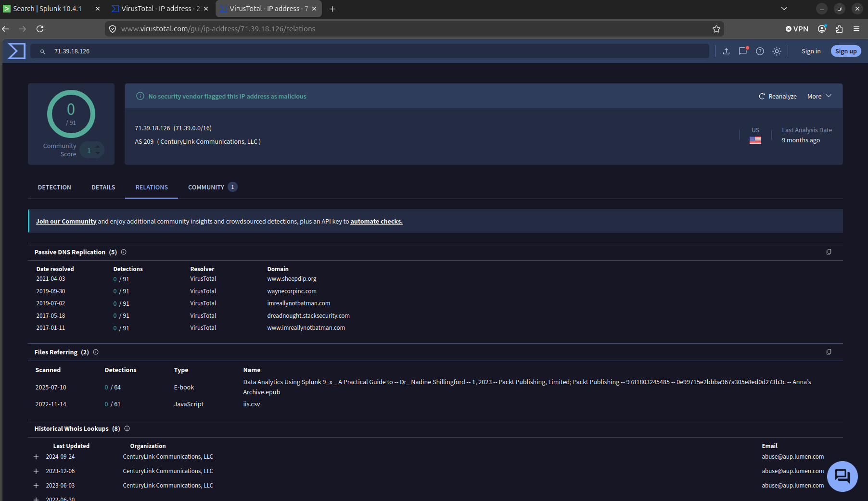Open the browser account profile icon
The image size is (868, 501).
pyautogui.click(x=822, y=29)
